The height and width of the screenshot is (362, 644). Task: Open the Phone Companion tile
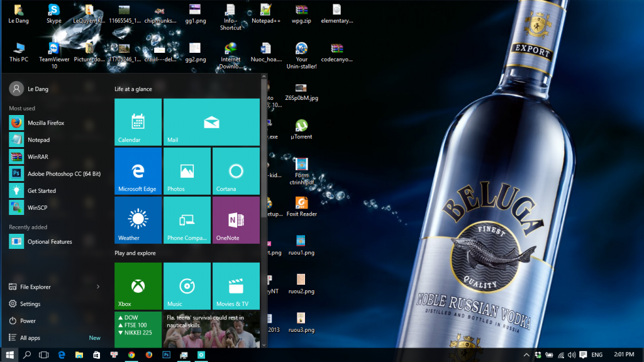pos(187,220)
